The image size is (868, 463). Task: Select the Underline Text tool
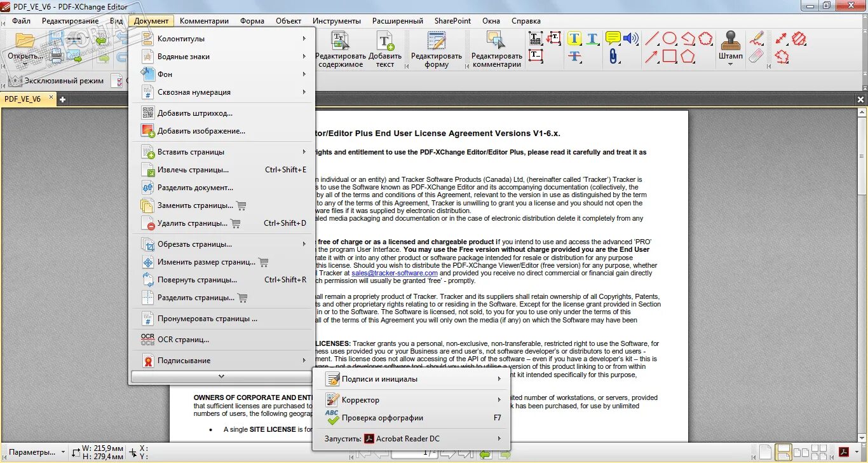pos(592,39)
